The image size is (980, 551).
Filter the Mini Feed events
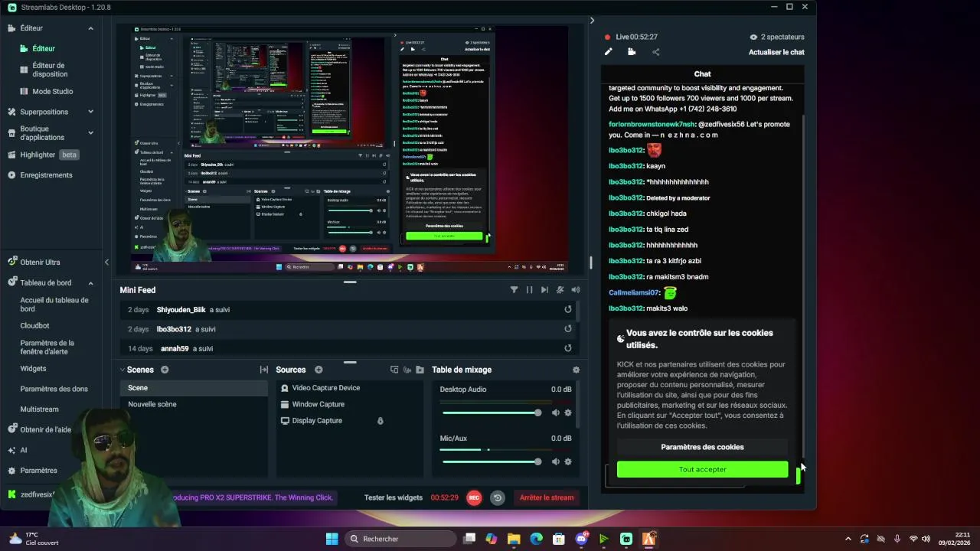pos(514,290)
